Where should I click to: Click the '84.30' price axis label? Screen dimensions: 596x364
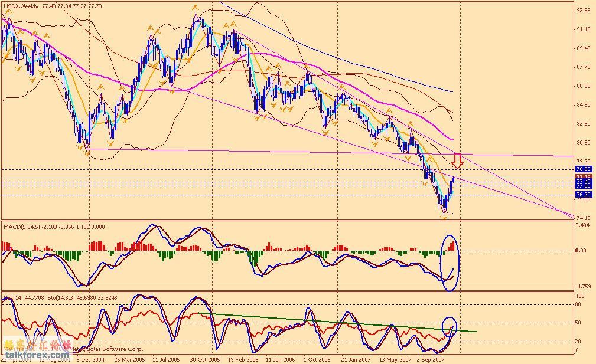[x=584, y=105]
